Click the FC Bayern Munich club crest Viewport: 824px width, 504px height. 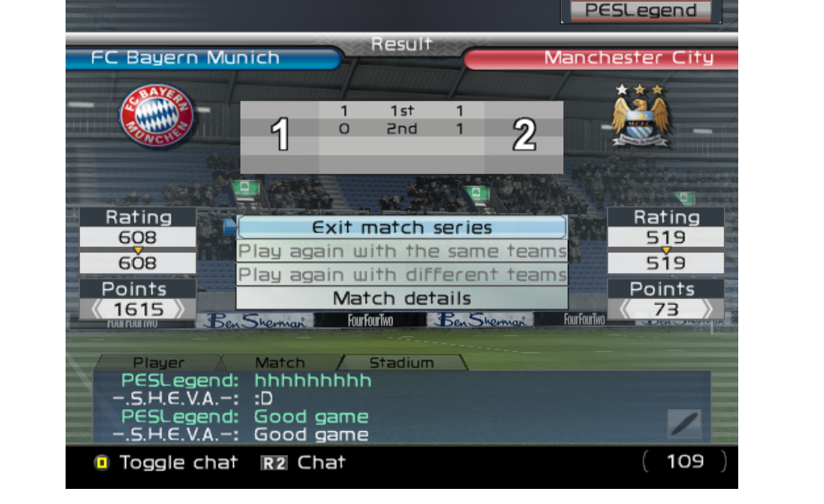(x=156, y=116)
